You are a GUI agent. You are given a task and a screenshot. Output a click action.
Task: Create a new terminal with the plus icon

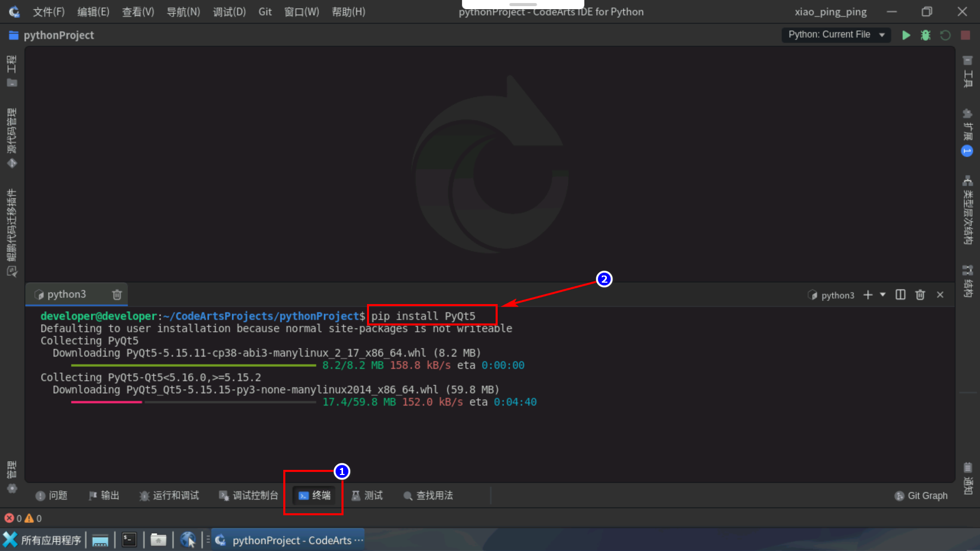(x=868, y=294)
